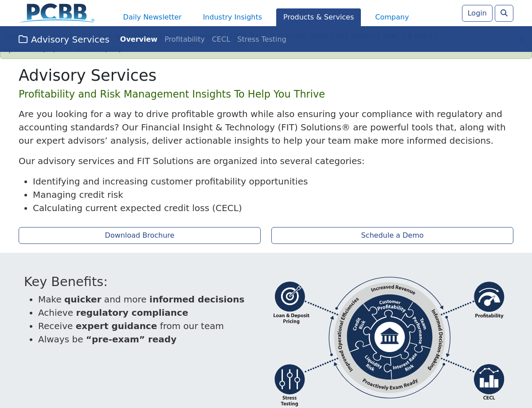The height and width of the screenshot is (408, 532).
Task: Go to the CECL tab
Action: (x=221, y=39)
